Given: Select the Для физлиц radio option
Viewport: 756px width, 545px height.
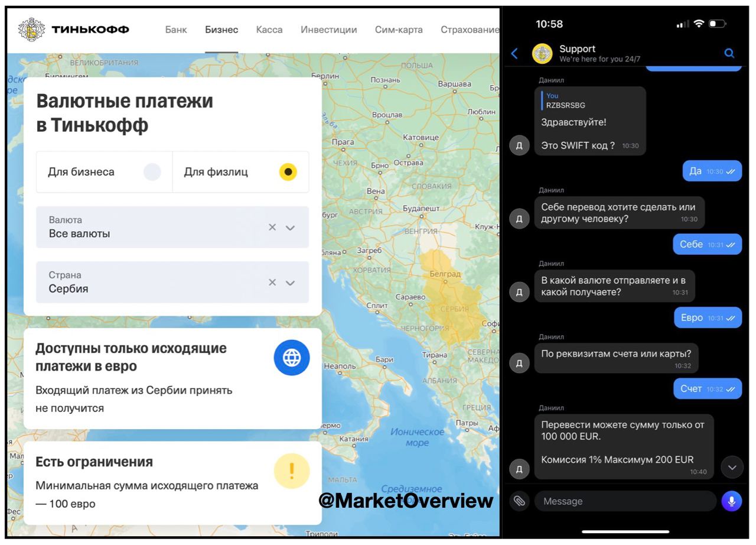Looking at the screenshot, I should pyautogui.click(x=288, y=172).
